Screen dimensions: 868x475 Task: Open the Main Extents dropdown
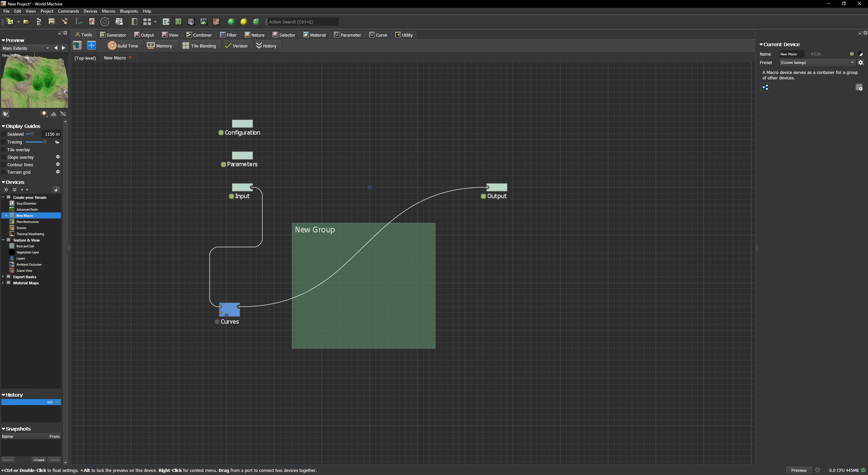[26, 48]
